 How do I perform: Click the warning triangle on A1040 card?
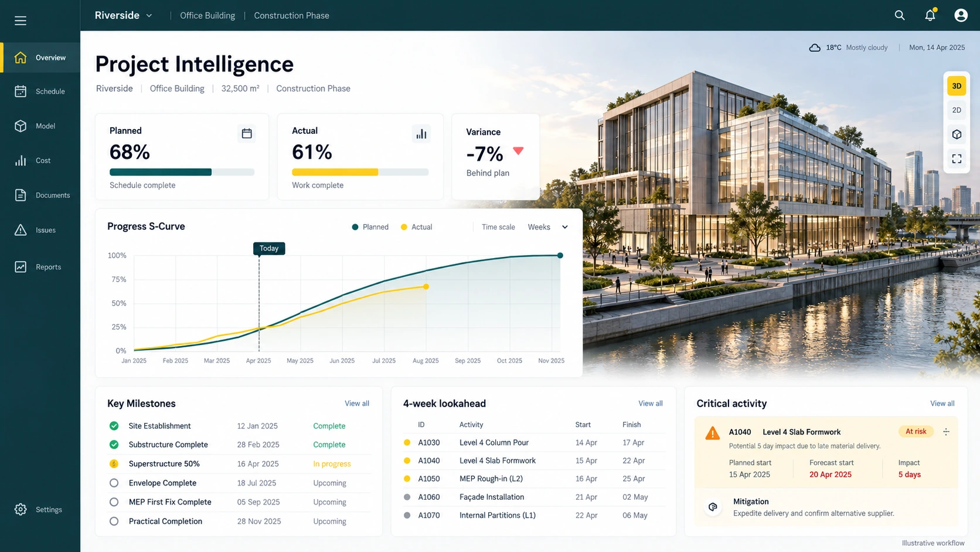point(712,433)
